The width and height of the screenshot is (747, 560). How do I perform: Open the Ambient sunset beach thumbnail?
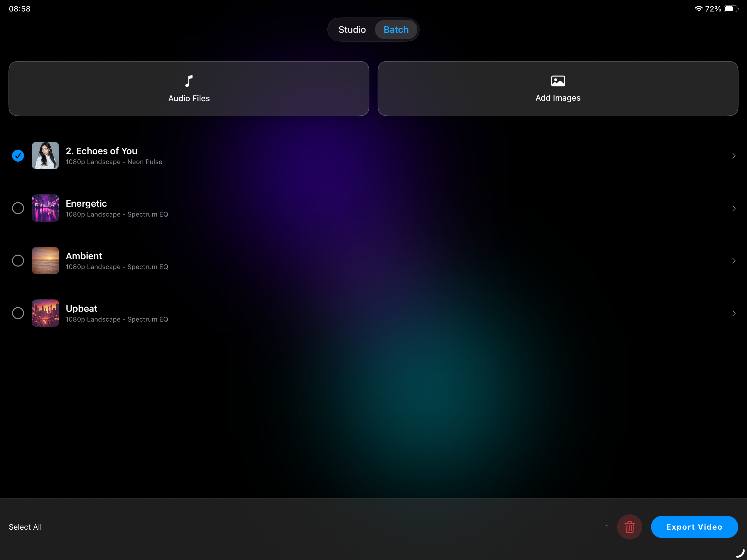(x=45, y=261)
